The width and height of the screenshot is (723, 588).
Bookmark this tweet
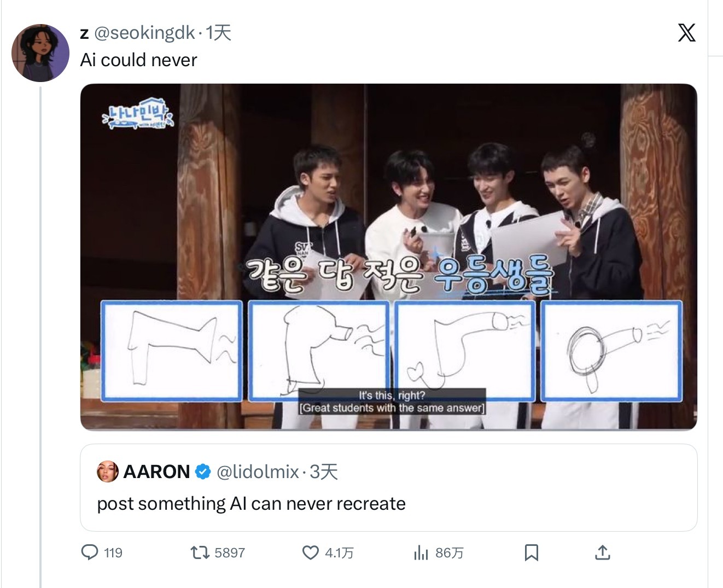coord(532,552)
